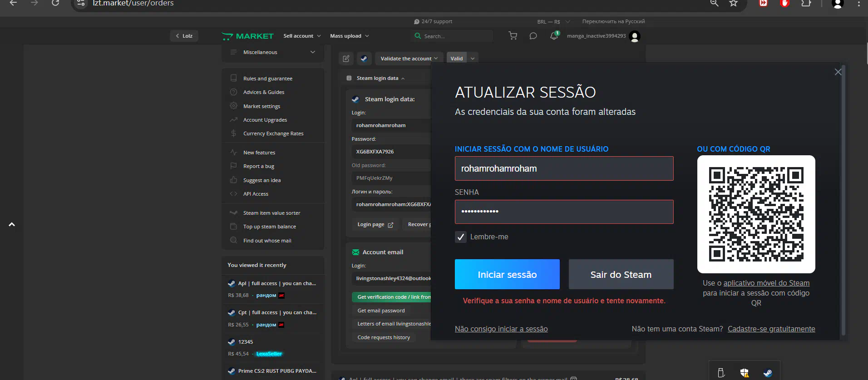Open the BRL — R$ currency dropdown

click(x=553, y=21)
